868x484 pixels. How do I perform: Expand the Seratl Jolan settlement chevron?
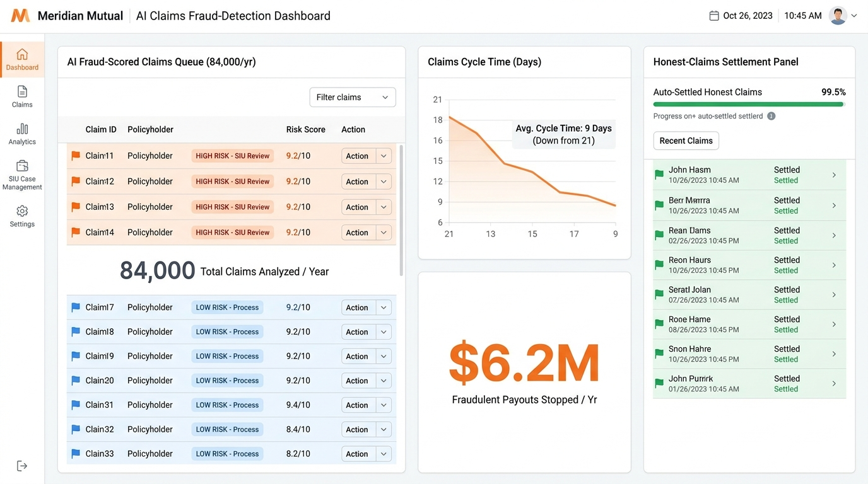[834, 294]
